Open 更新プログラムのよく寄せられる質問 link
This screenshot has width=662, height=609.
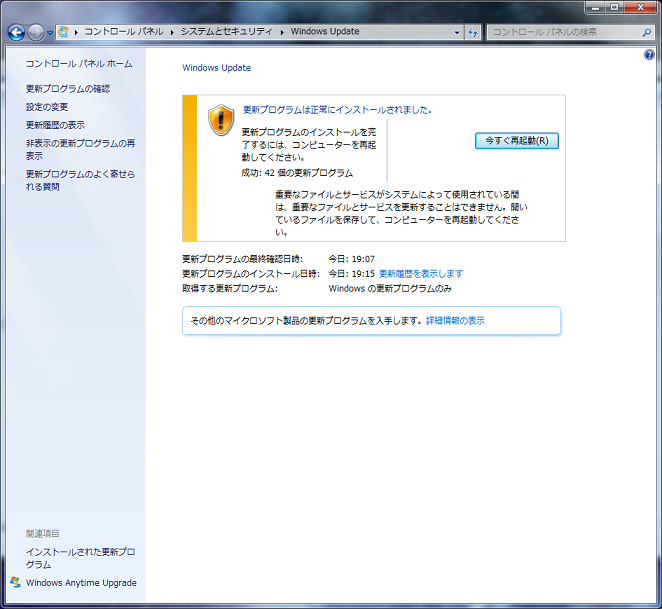pyautogui.click(x=80, y=180)
